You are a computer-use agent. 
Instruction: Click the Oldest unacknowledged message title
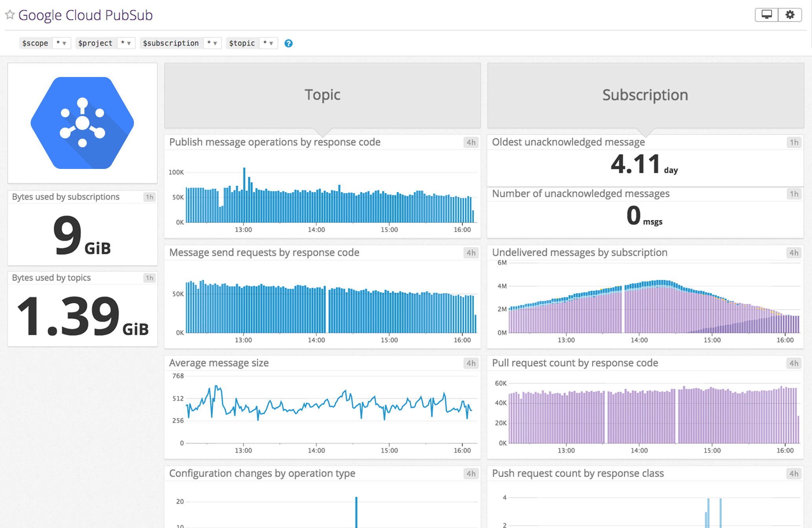(x=569, y=142)
